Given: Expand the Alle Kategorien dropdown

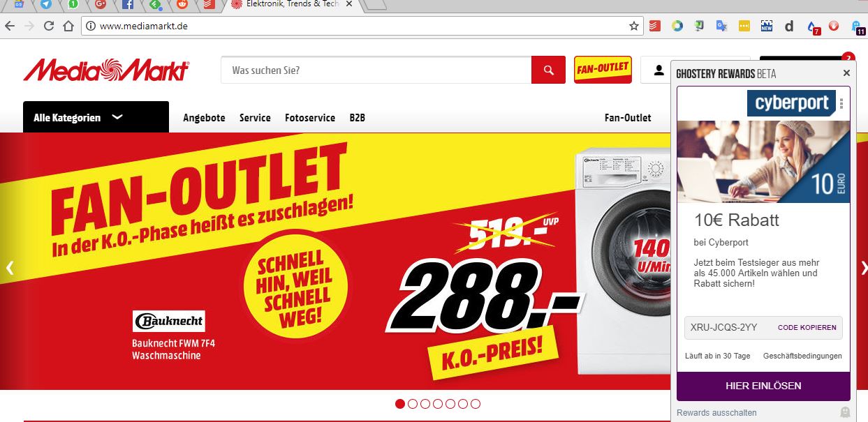Looking at the screenshot, I should pos(96,117).
